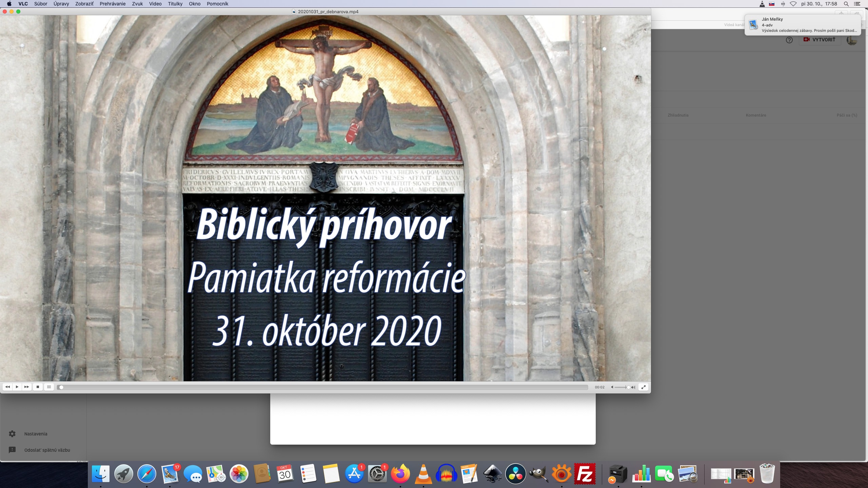Open the help question mark in YouTube Studio
Screen dimensions: 868x488
789,40
